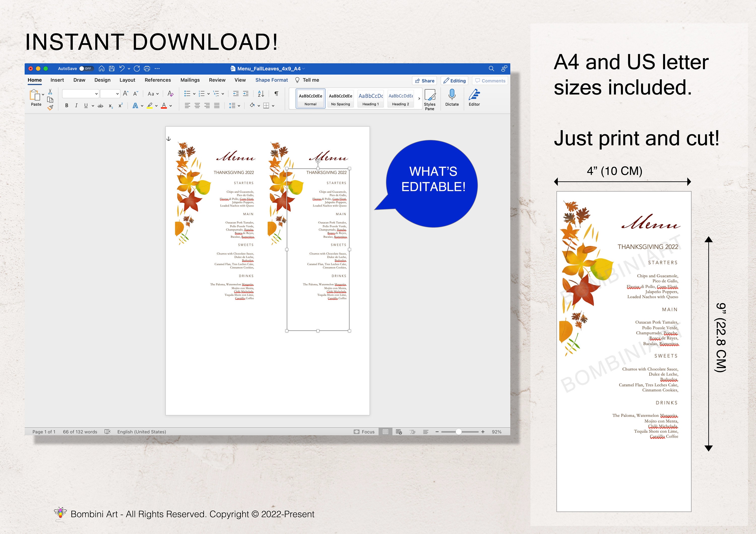Select the Format Painter tool
The height and width of the screenshot is (534, 756).
tap(50, 107)
